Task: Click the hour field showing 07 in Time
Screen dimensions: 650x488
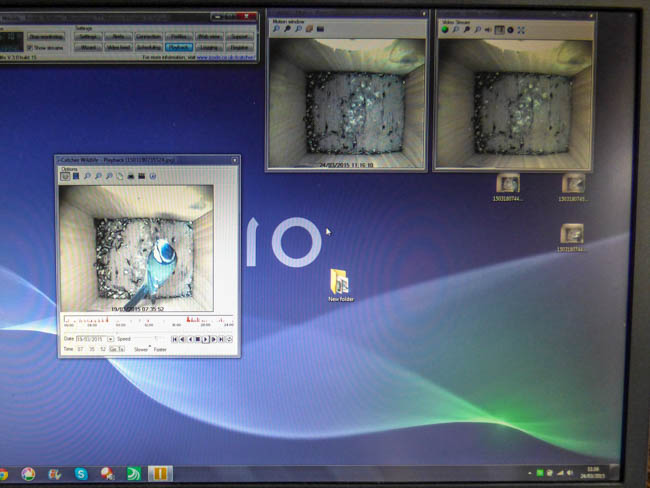Action: pos(80,350)
